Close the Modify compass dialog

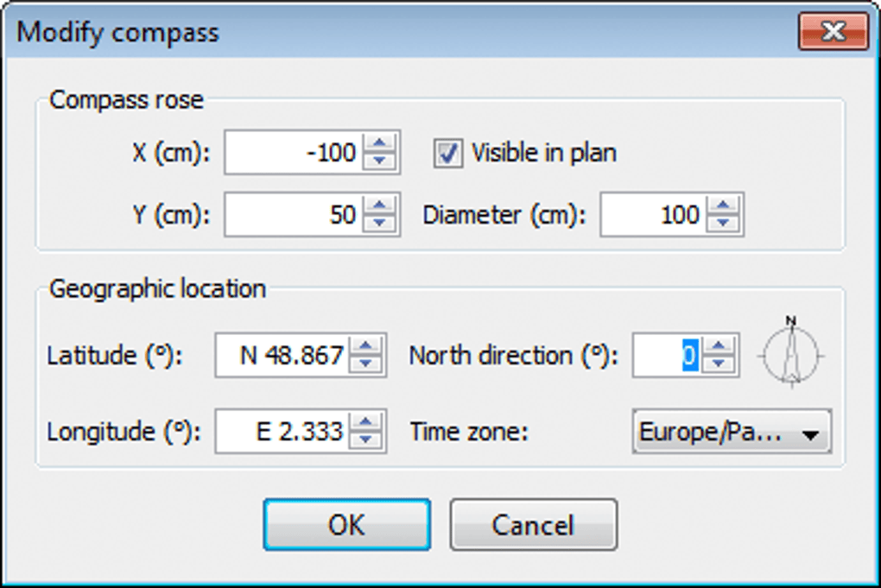(832, 33)
